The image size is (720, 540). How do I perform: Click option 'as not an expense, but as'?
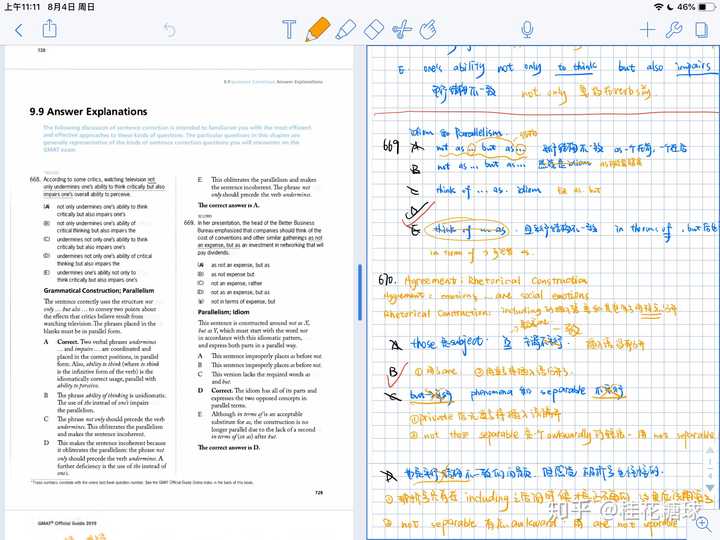tap(240, 265)
